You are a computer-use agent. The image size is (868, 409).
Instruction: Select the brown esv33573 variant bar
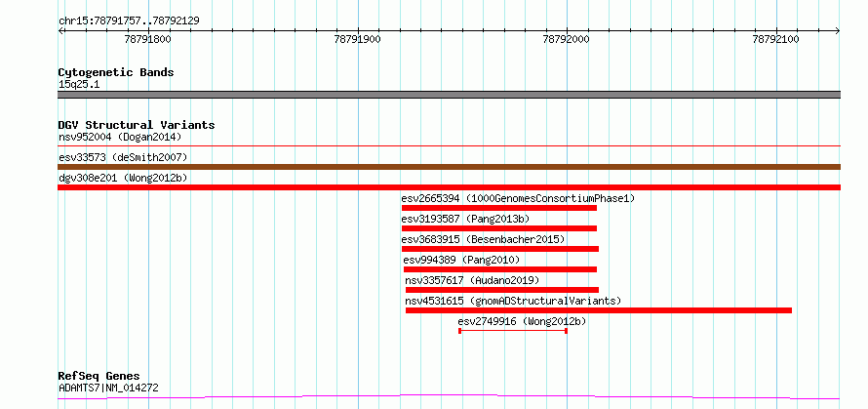point(449,167)
